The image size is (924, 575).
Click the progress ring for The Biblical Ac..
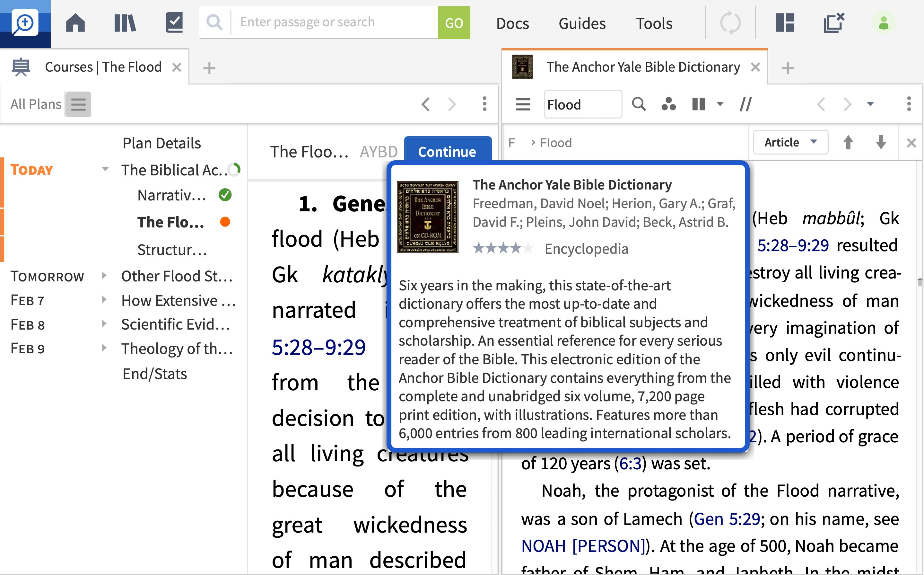(x=234, y=170)
